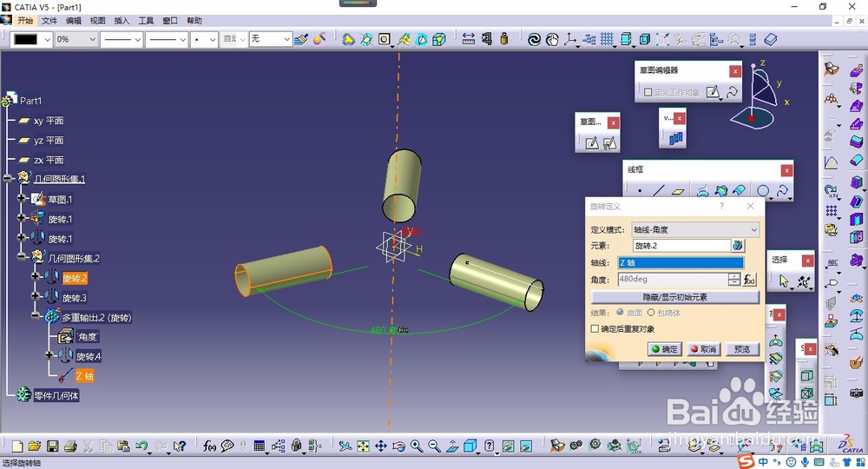868x469 pixels.
Task: Collapse 多重输出.2 (旋转) node
Action: click(x=36, y=316)
